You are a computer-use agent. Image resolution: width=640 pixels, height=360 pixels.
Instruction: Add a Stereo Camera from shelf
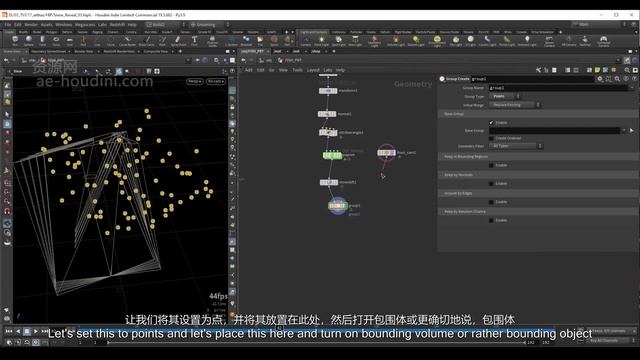click(x=549, y=41)
